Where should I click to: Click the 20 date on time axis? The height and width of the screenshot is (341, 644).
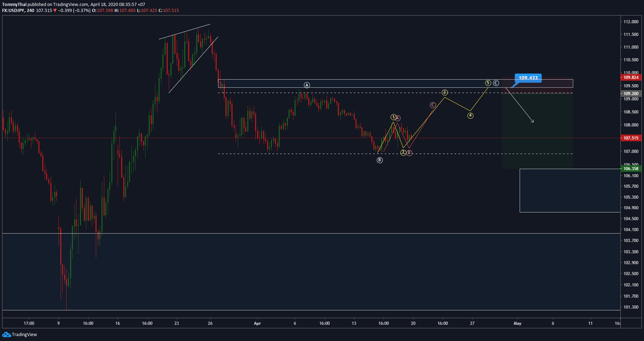pos(413,323)
